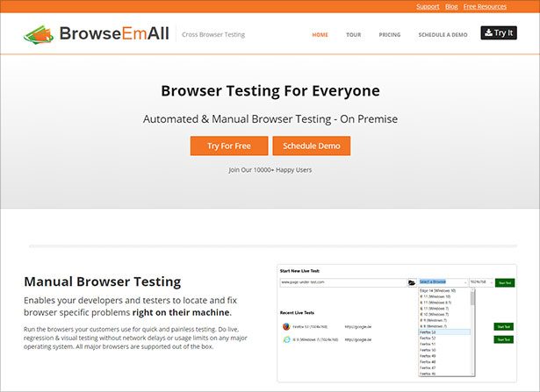Open the TOUR menu item
540x392 pixels.
point(354,35)
